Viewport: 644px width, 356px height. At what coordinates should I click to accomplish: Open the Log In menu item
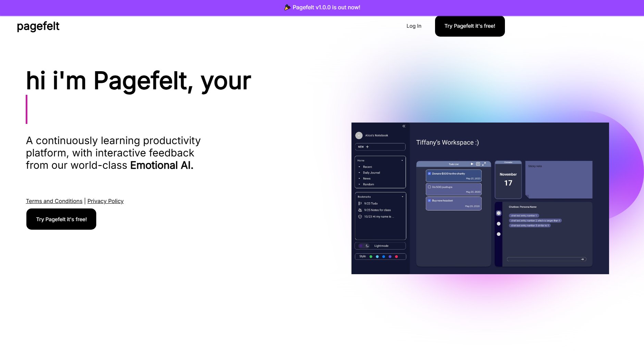coord(413,26)
